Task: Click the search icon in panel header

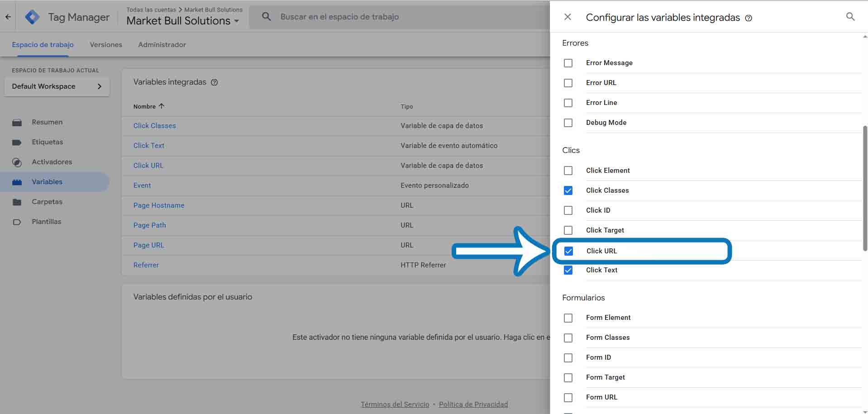Action: coord(850,17)
